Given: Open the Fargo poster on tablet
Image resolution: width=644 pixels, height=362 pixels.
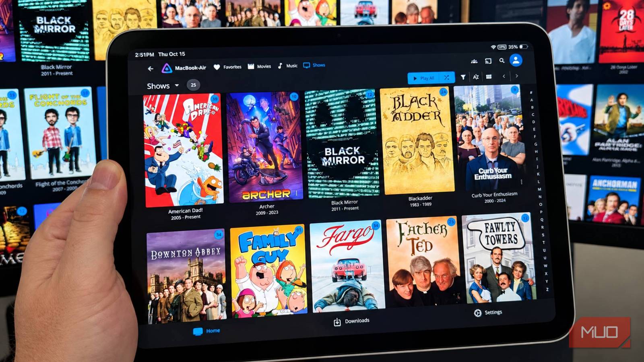Looking at the screenshot, I should point(347,265).
